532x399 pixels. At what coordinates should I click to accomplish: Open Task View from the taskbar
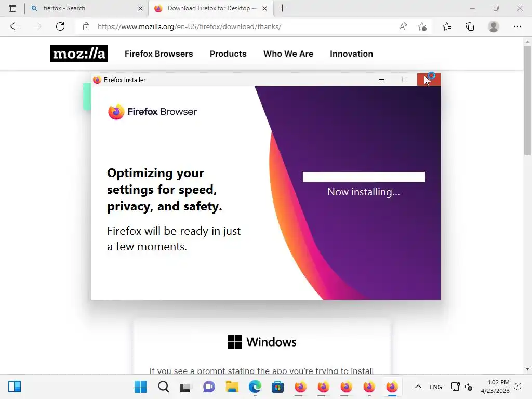click(185, 387)
